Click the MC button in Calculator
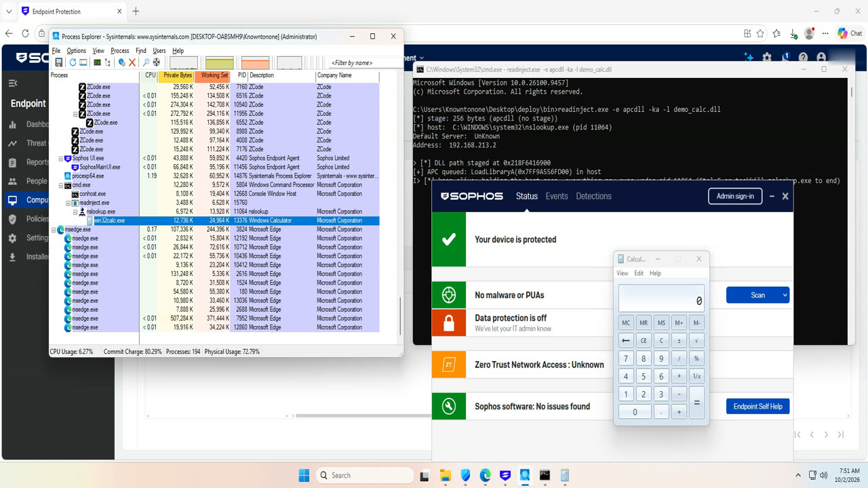The image size is (868, 488). (626, 323)
